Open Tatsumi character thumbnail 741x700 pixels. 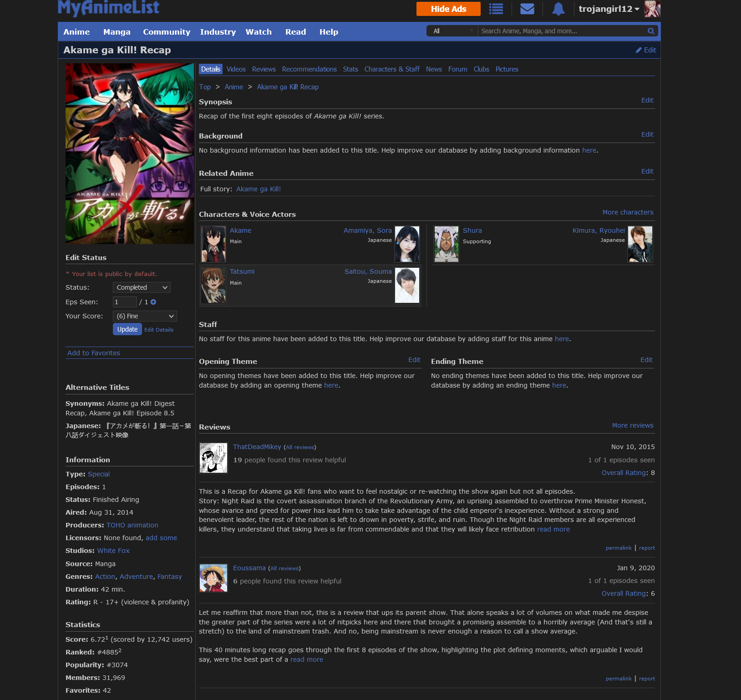coord(213,285)
